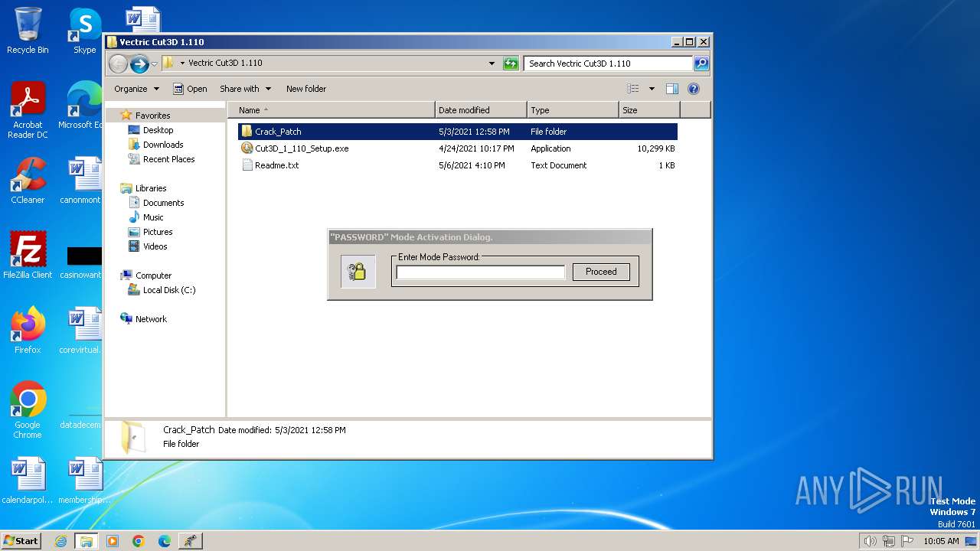Open Windows Media Player from taskbar
The height and width of the screenshot is (551, 980).
pos(113,541)
